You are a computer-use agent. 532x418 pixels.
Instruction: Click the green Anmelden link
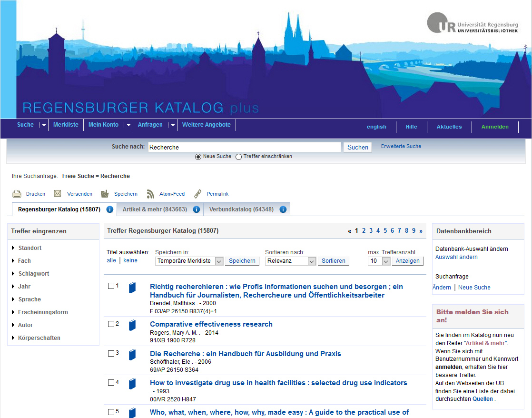pyautogui.click(x=495, y=127)
